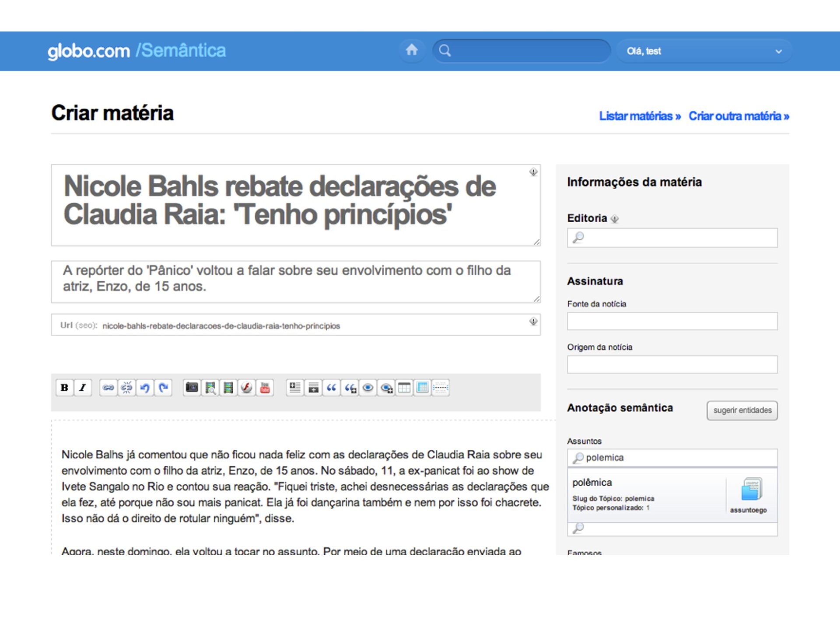Insert a table using the table icon
The width and height of the screenshot is (840, 630).
(404, 388)
